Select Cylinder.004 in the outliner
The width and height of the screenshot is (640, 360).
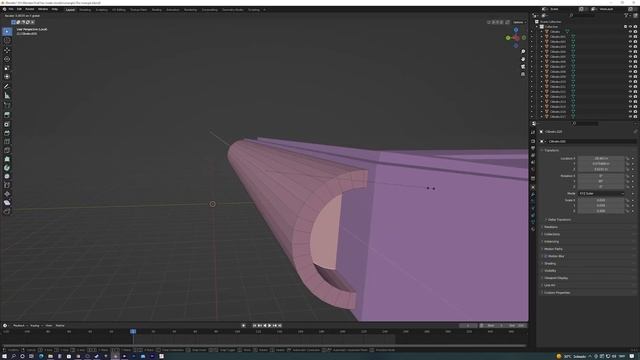[x=558, y=52]
